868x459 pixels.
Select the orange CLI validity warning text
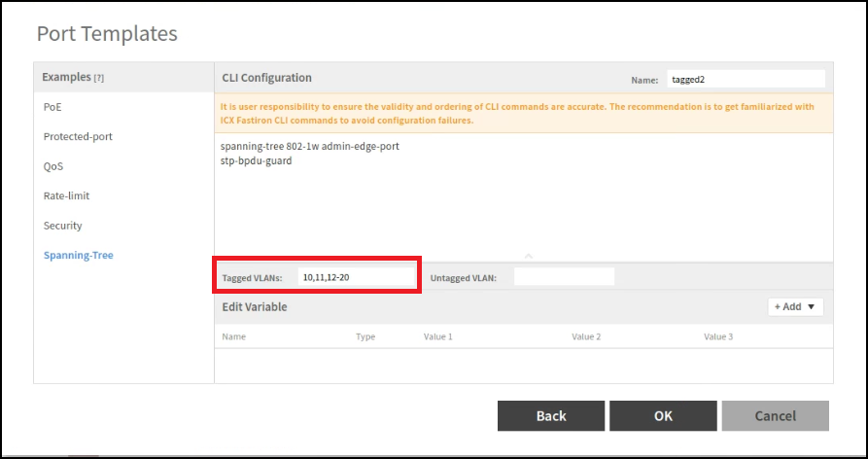(517, 114)
